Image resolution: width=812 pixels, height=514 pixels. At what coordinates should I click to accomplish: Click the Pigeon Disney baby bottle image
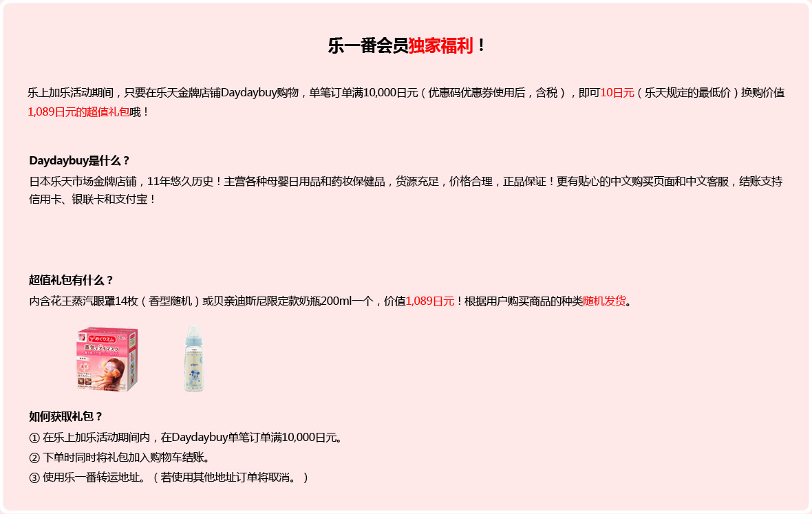point(194,358)
